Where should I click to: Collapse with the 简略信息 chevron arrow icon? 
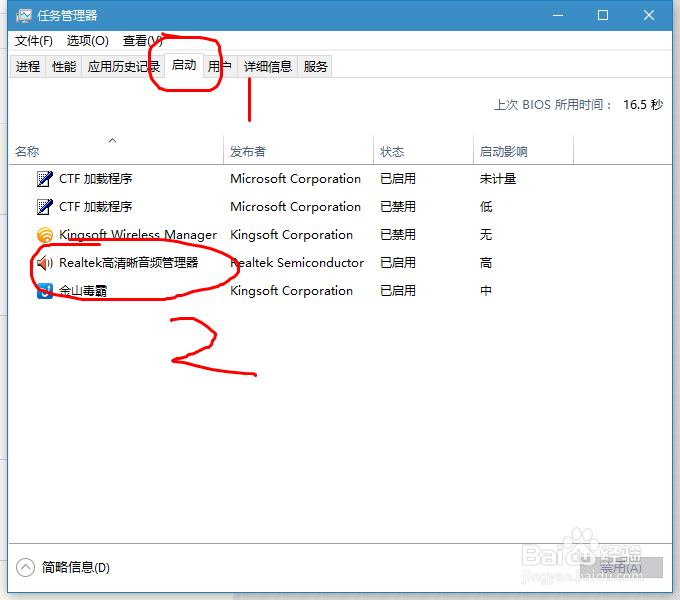tap(25, 567)
